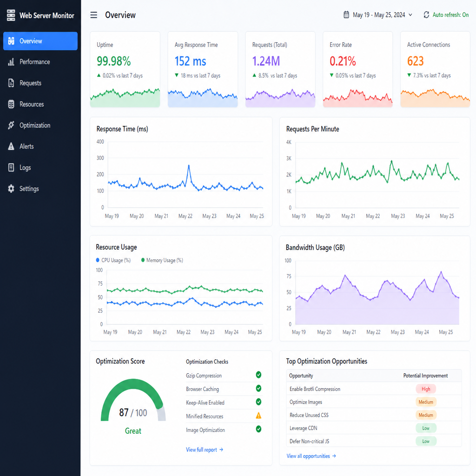Click the Error Rate downward trend arrow
The width and height of the screenshot is (476, 476).
[331, 75]
